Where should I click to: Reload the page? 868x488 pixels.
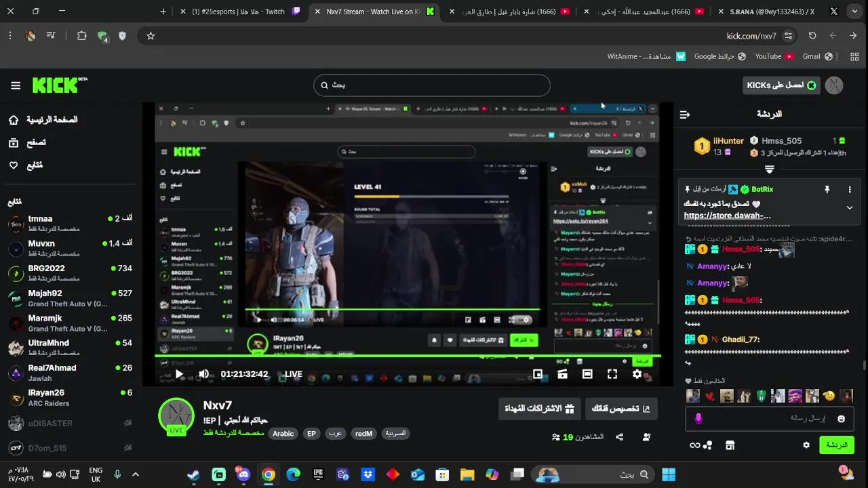coord(812,36)
